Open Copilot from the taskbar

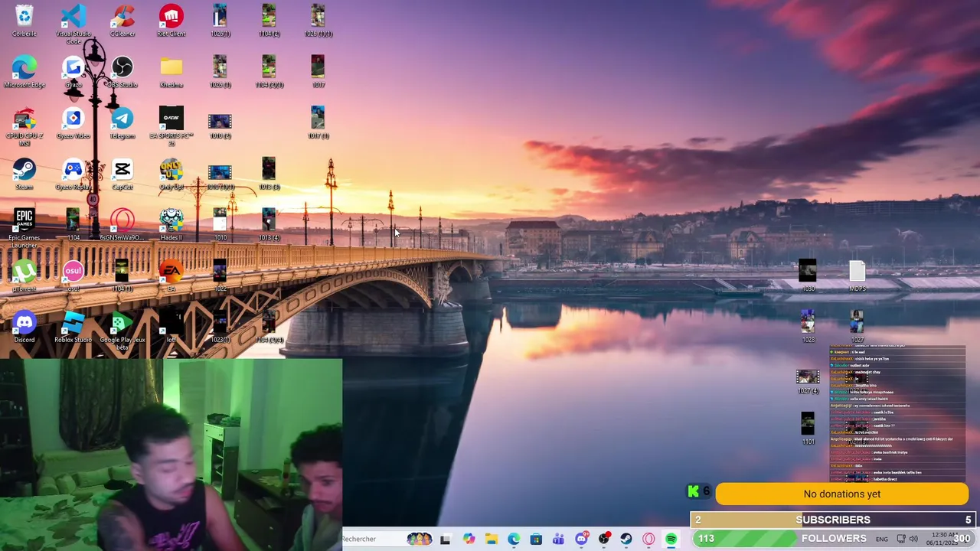point(469,540)
